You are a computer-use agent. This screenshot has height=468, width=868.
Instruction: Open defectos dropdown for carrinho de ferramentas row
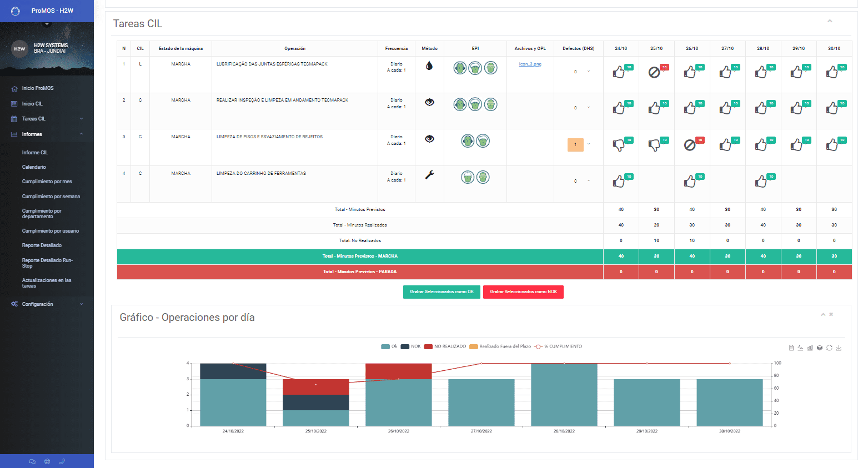589,180
